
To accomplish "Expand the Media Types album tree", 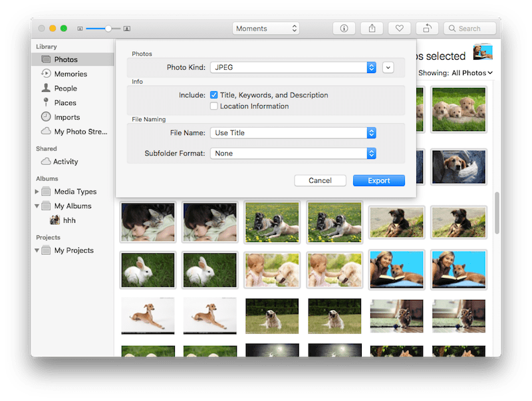I will pyautogui.click(x=37, y=192).
